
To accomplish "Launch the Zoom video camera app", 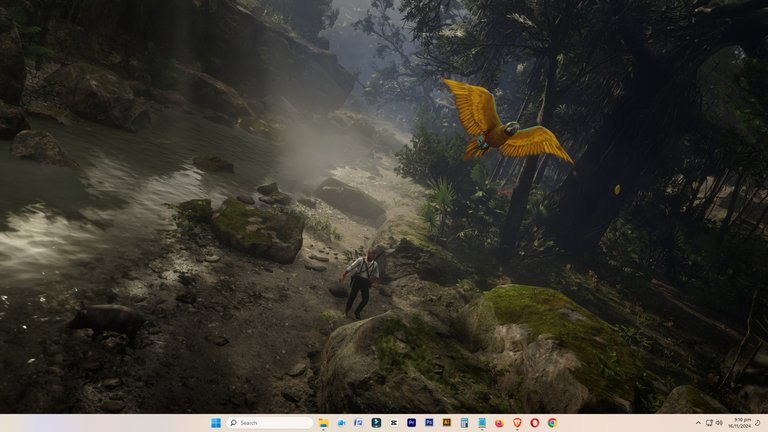I will 341,423.
